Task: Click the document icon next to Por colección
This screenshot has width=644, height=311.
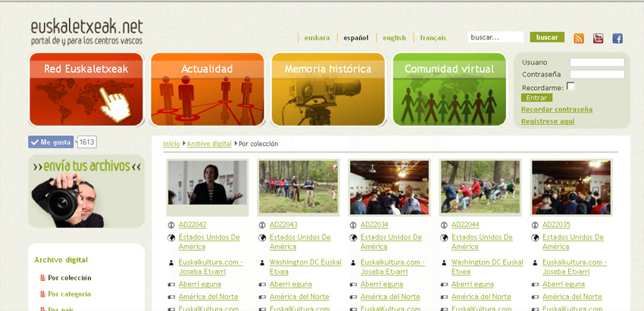Action: point(42,278)
